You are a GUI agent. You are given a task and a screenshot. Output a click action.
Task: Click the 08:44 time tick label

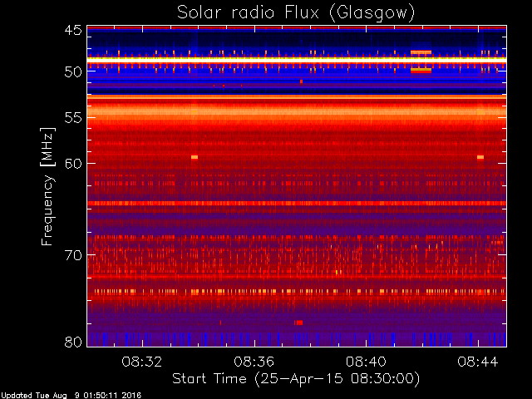(x=478, y=362)
